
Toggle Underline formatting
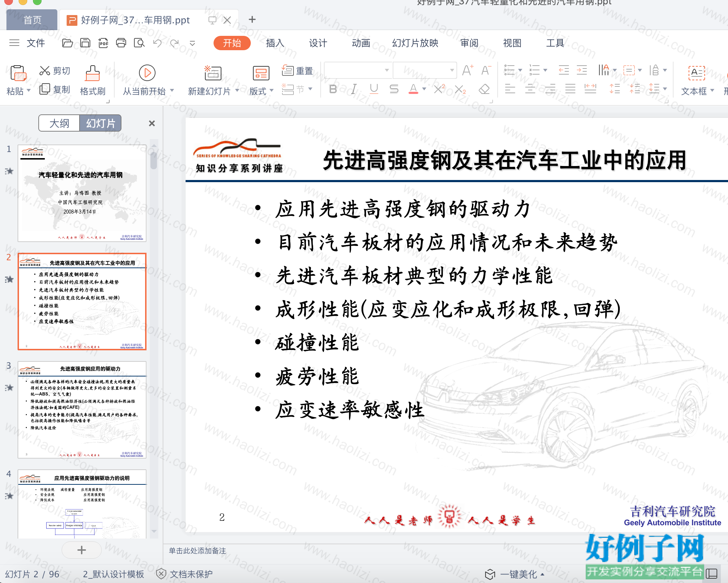click(374, 89)
